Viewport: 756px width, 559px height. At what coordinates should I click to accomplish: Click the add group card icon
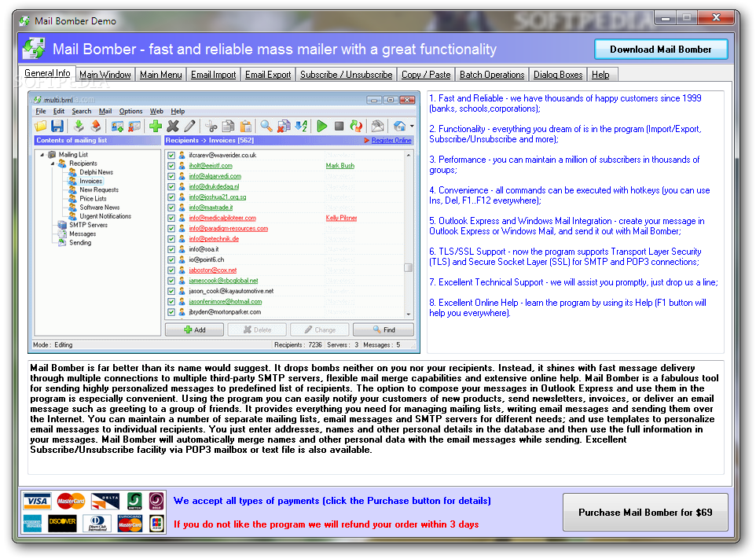pos(117,127)
